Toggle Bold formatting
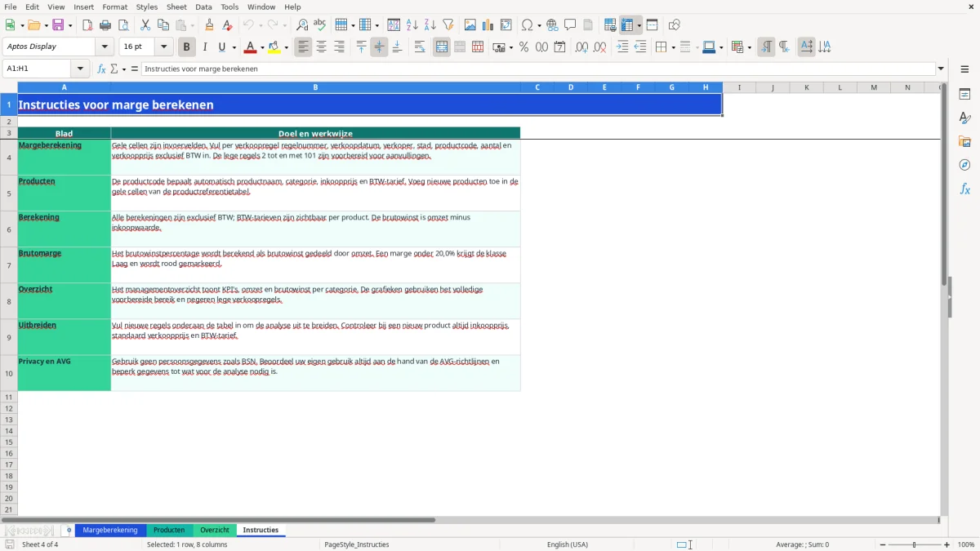Screen dimensions: 980x551 187,47
